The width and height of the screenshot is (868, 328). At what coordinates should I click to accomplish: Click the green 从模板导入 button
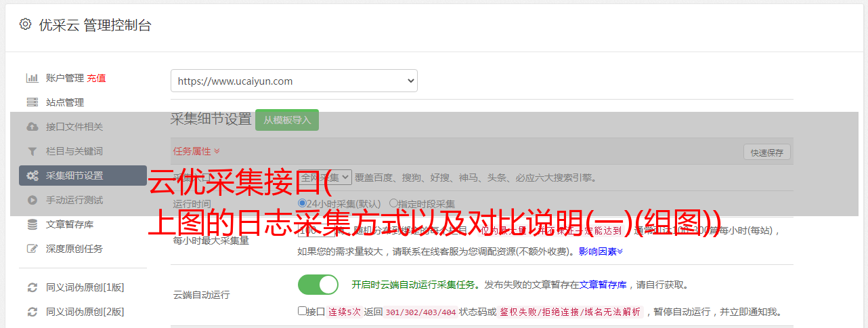pos(287,120)
